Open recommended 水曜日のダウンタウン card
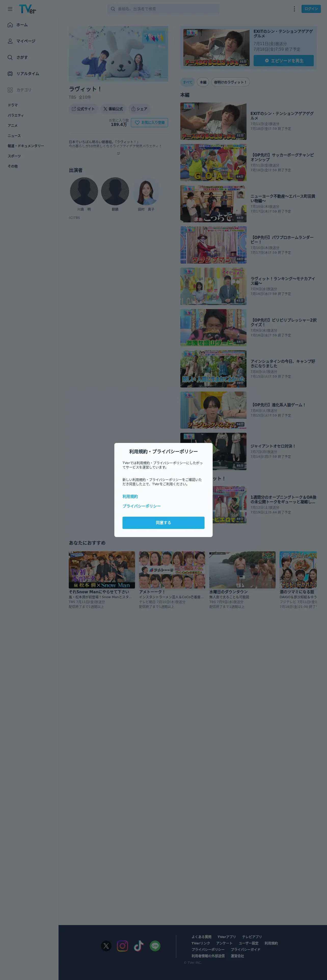This screenshot has width=327, height=980. 242,580
